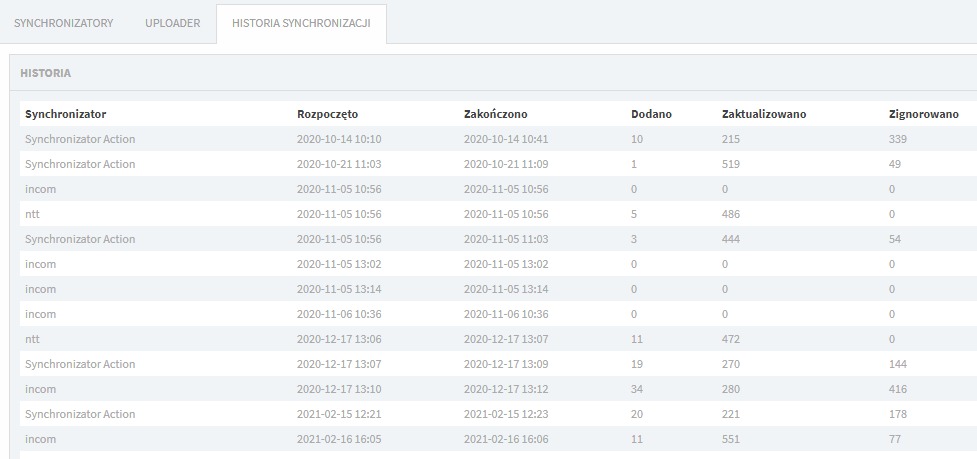
Task: Select incom row started 2020-11-06 10:36
Action: click(498, 314)
